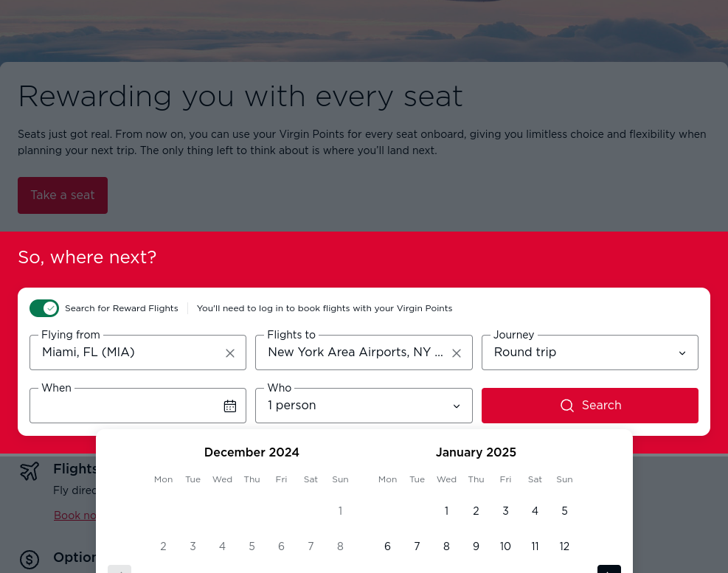Choose December 5 in the calendar

(252, 546)
